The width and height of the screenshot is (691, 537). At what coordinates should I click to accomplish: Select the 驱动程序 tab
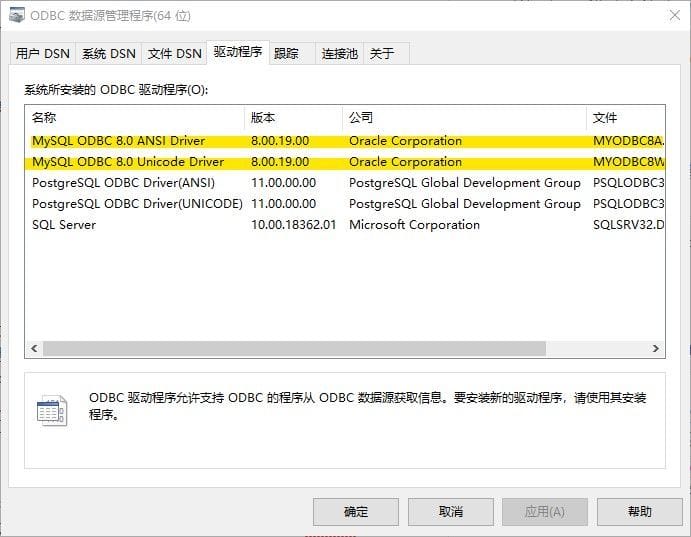pos(238,52)
